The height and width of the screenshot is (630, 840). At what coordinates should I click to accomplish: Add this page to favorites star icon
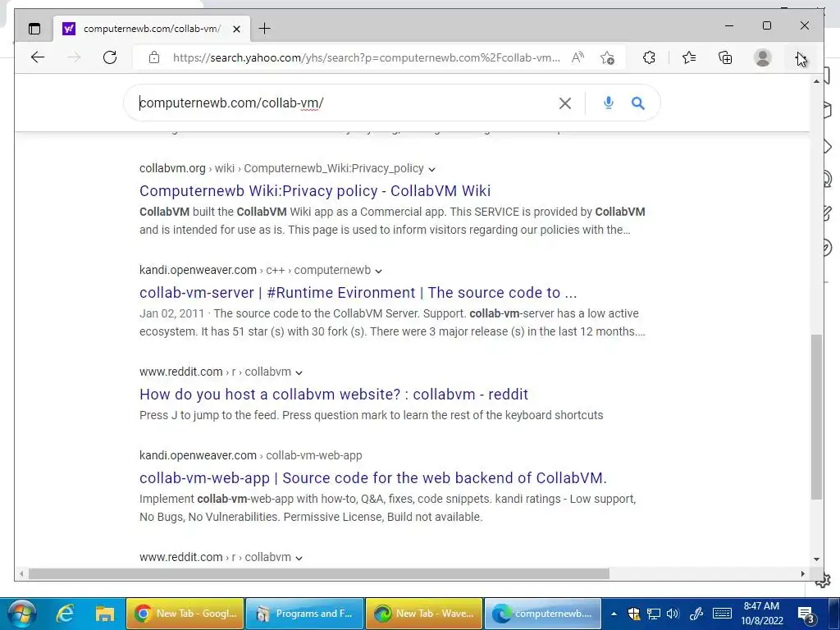pos(608,57)
